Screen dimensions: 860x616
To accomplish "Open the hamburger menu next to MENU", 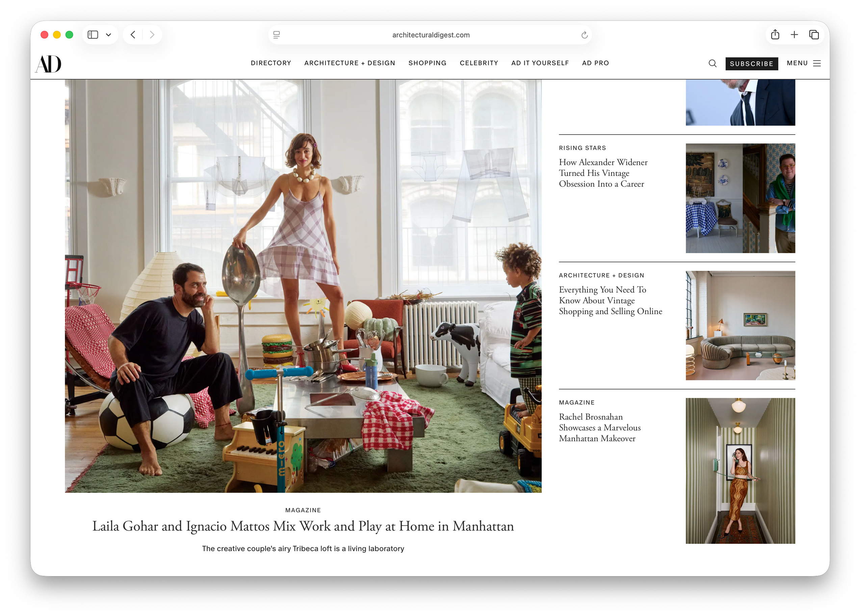I will [x=816, y=63].
